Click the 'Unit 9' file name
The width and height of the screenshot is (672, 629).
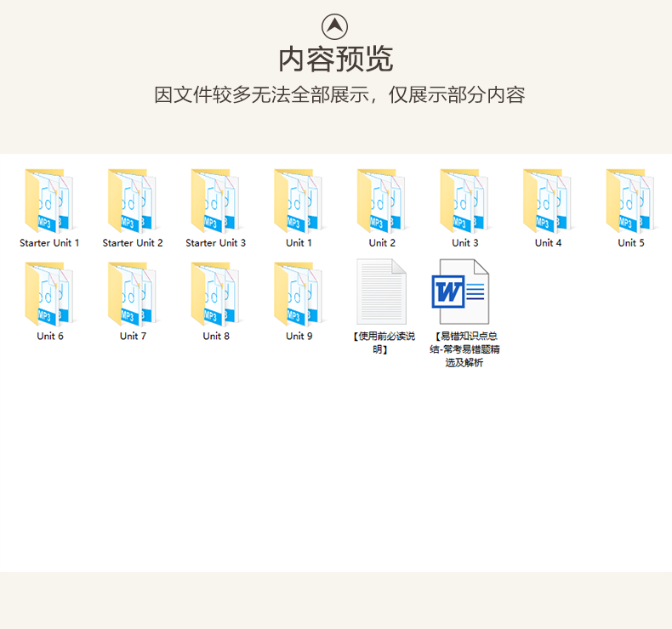click(299, 336)
